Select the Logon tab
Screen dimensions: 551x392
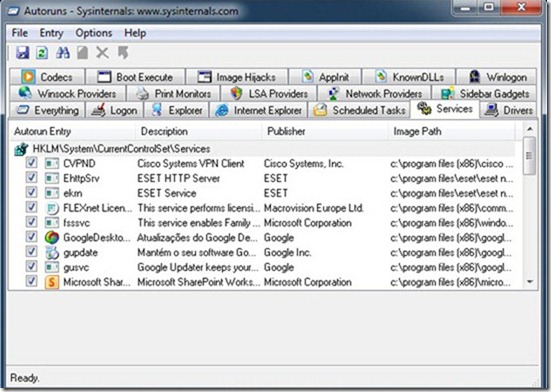coord(115,110)
